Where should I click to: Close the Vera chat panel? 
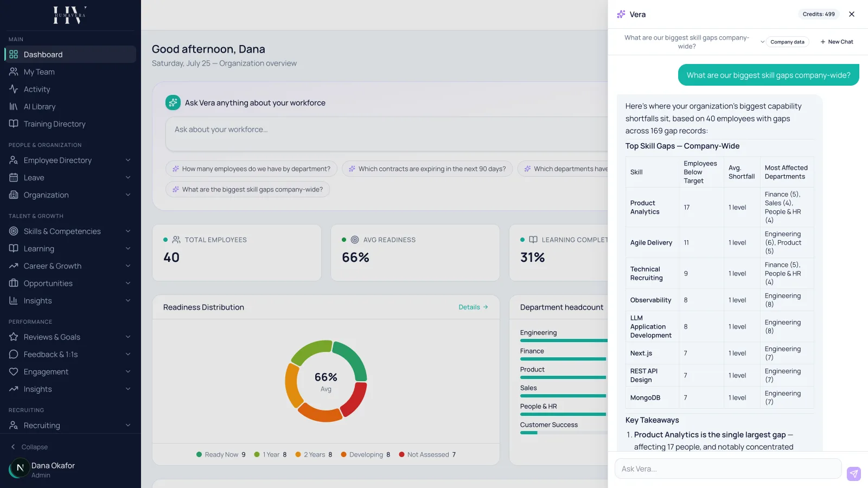pyautogui.click(x=852, y=14)
